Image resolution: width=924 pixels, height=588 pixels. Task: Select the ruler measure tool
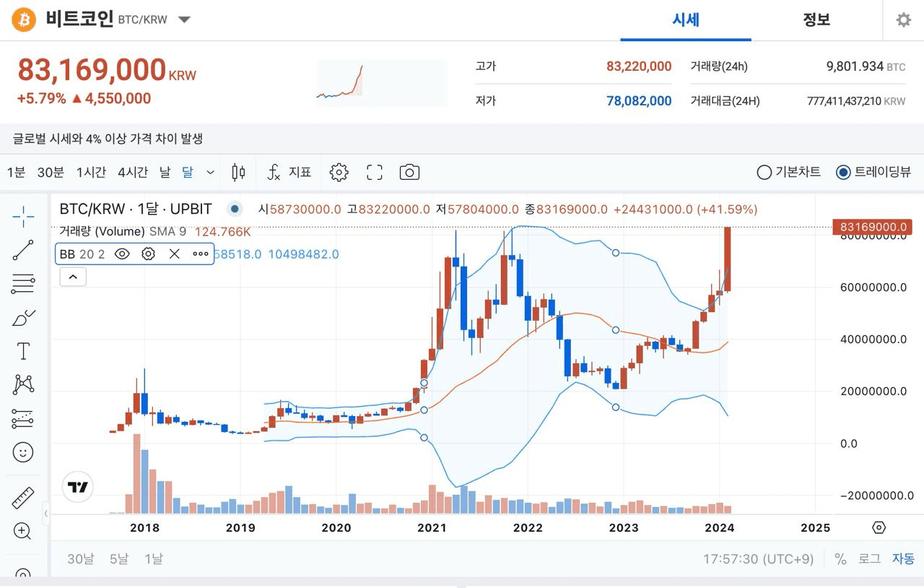point(23,498)
